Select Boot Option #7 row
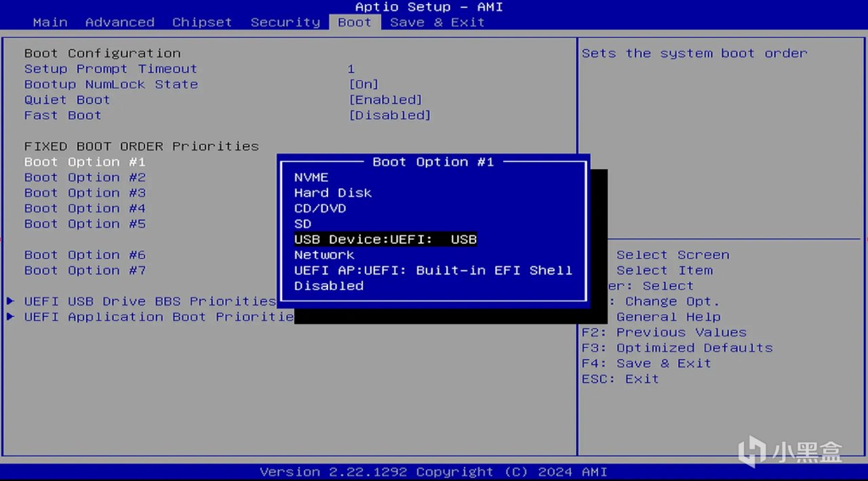 pos(85,271)
